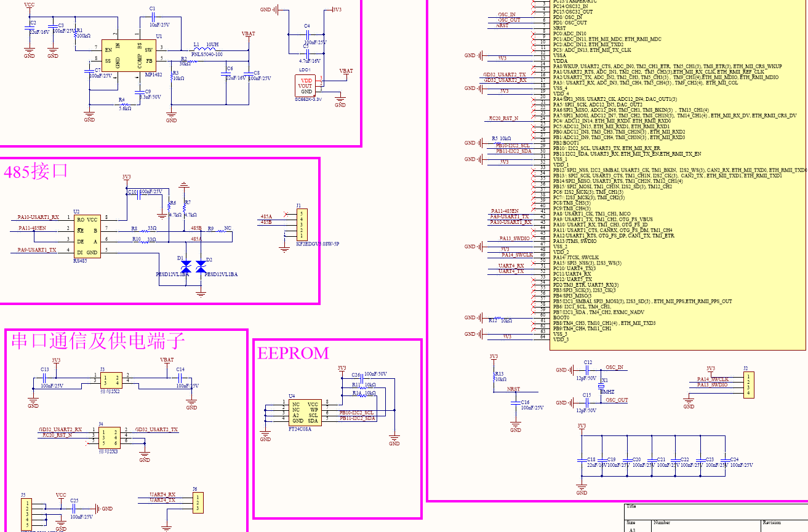808x532 pixels.
Task: Click the 'EEPROM' section title
Action: coord(293,353)
